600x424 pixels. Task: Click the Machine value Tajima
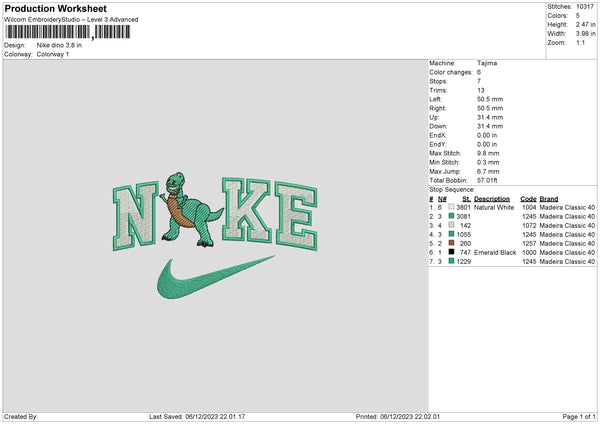click(487, 63)
